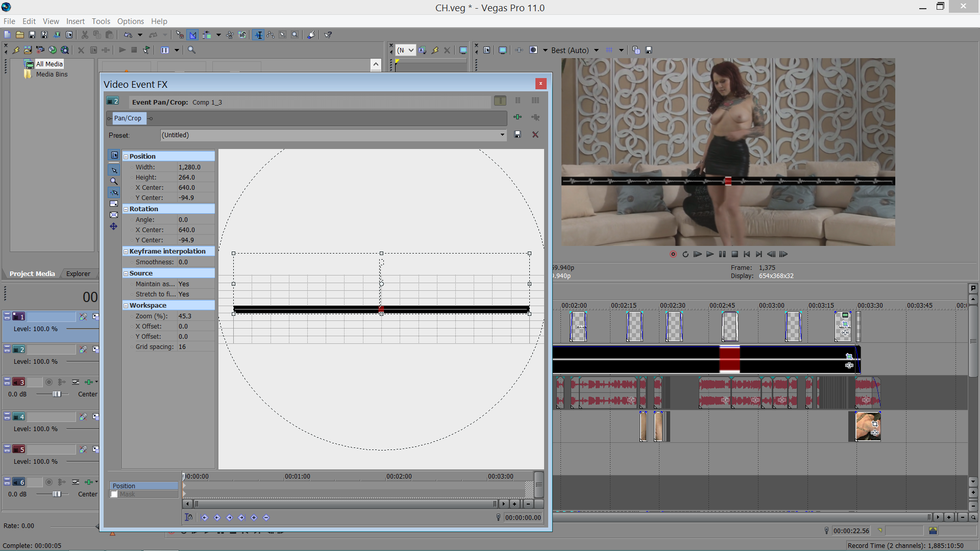Click the Previous Keyframe diamond icon
980x551 pixels.
[217, 517]
